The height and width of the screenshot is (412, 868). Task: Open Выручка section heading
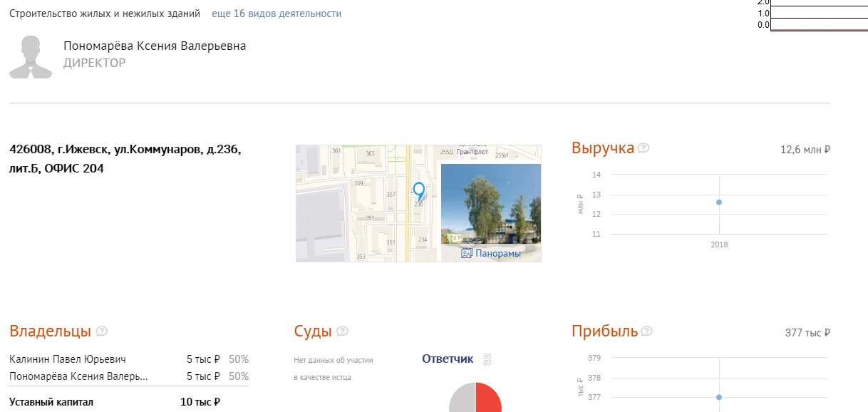603,148
